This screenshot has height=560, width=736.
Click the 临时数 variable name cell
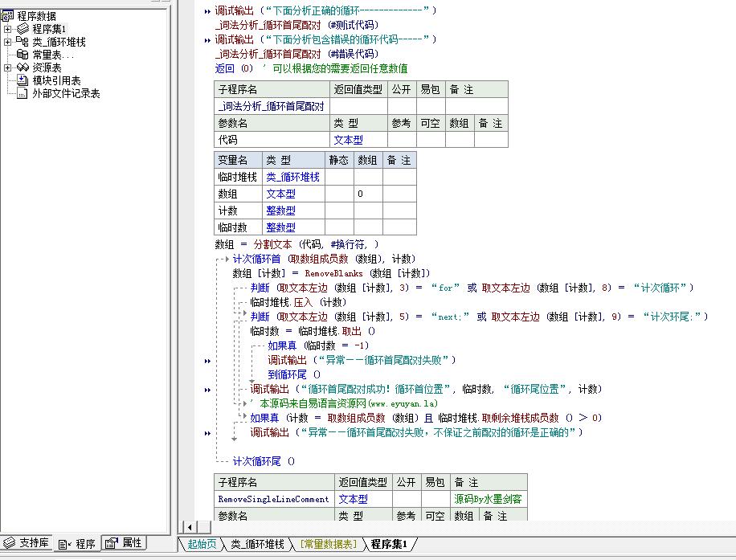tap(238, 227)
